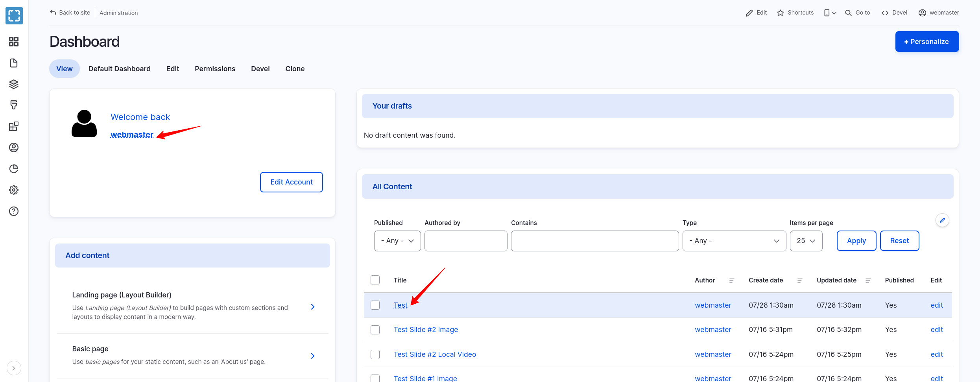
Task: Click the Personalize button
Action: (927, 42)
